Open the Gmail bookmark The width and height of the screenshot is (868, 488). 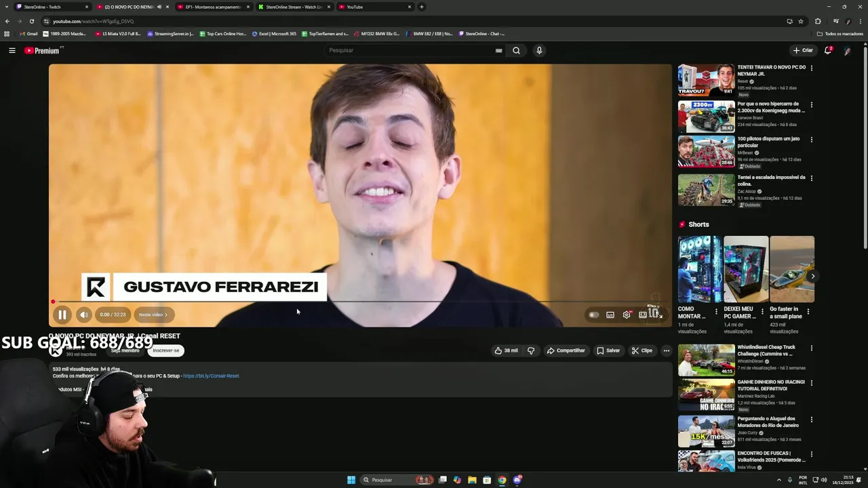click(29, 34)
